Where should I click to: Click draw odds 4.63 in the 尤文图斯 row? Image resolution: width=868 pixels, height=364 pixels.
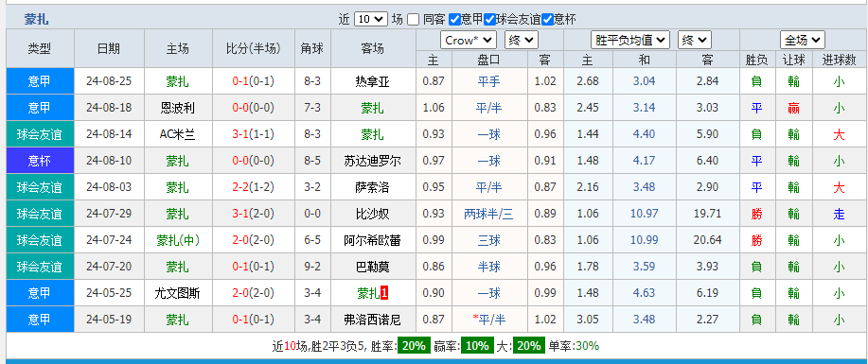click(645, 294)
